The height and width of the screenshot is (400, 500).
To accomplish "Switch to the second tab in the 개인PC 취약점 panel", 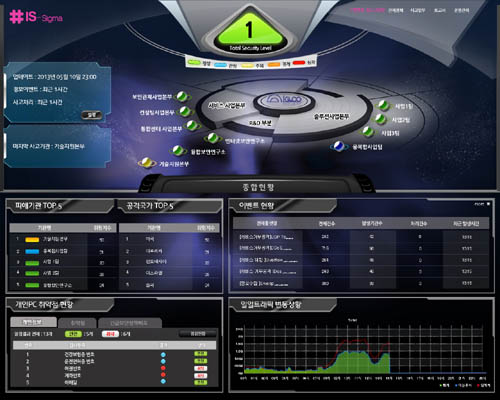I will 78,323.
